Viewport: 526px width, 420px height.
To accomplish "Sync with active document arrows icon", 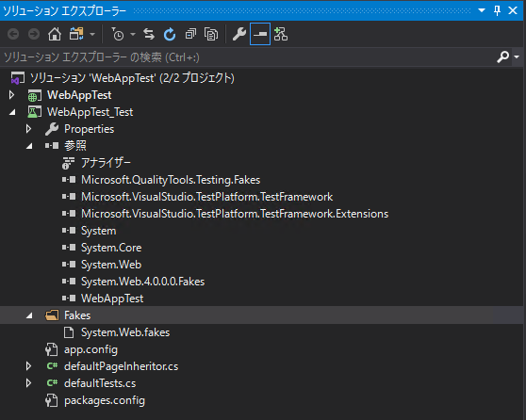I will [149, 34].
